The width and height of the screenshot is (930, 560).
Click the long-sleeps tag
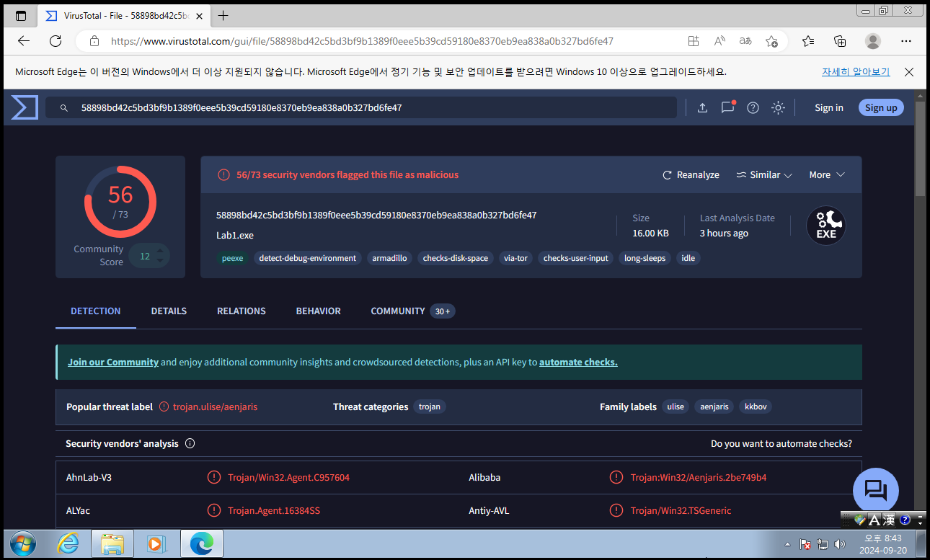645,258
